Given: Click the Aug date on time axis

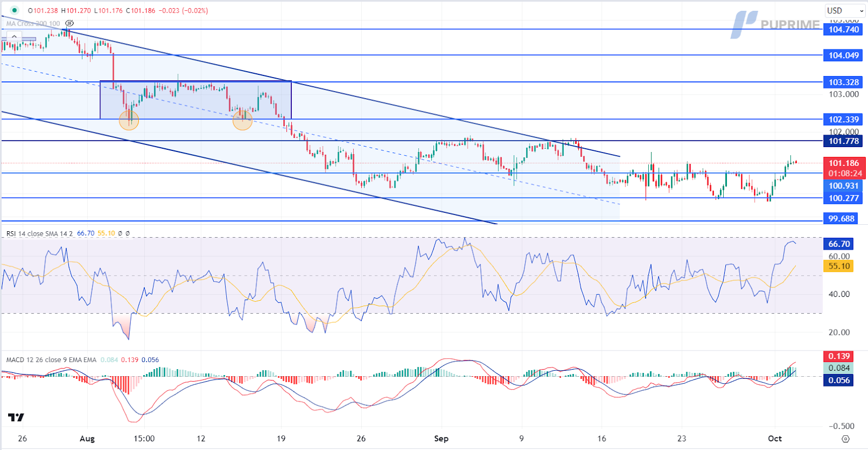Looking at the screenshot, I should point(87,439).
